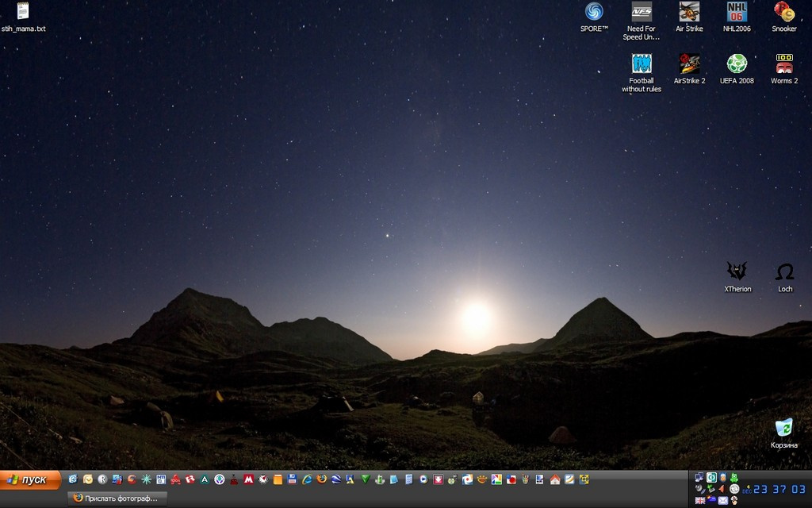812x508 pixels.
Task: Click the Picasa icon in quick launch
Action: coord(496,479)
